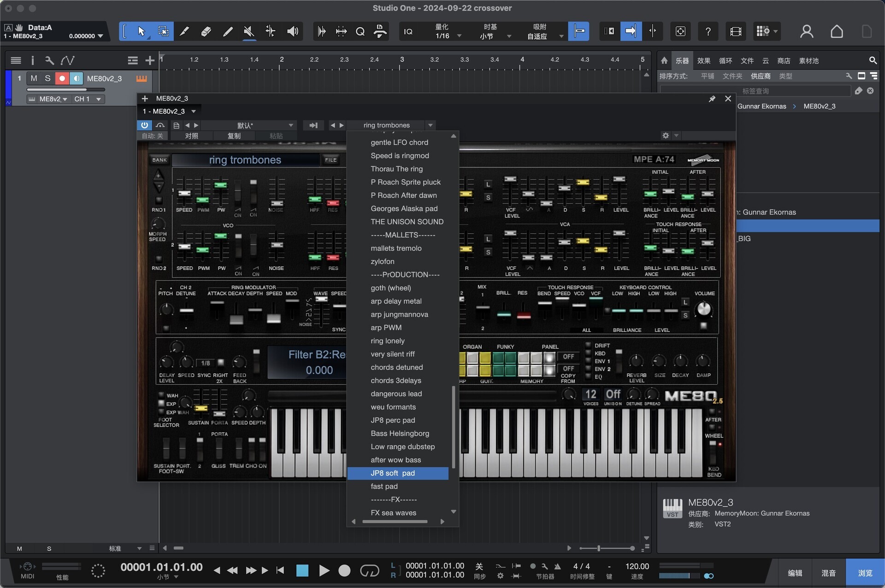Select the Mute tool
The image size is (885, 588).
click(249, 31)
